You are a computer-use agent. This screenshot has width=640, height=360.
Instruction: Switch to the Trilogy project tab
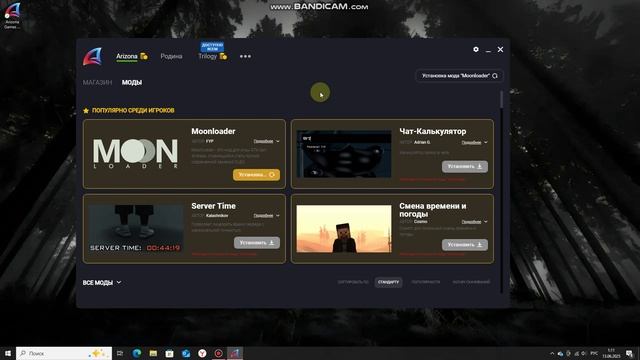pos(207,56)
